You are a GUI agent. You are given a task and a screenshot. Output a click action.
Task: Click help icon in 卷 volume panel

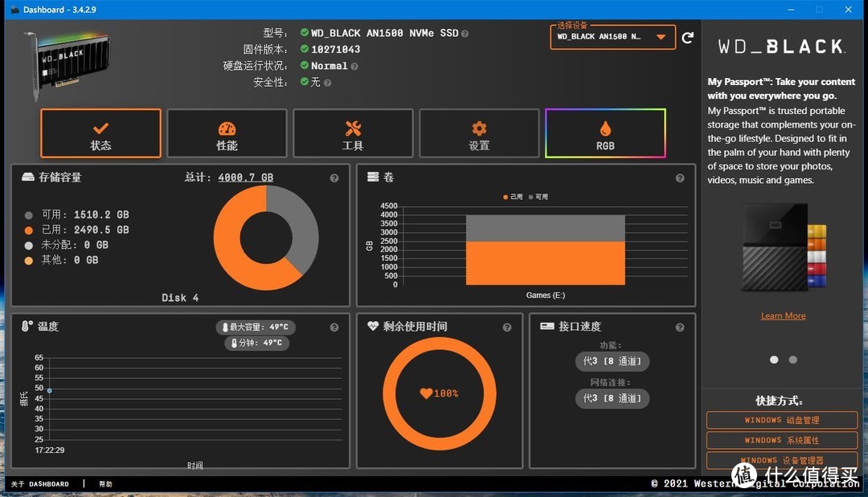tap(680, 178)
